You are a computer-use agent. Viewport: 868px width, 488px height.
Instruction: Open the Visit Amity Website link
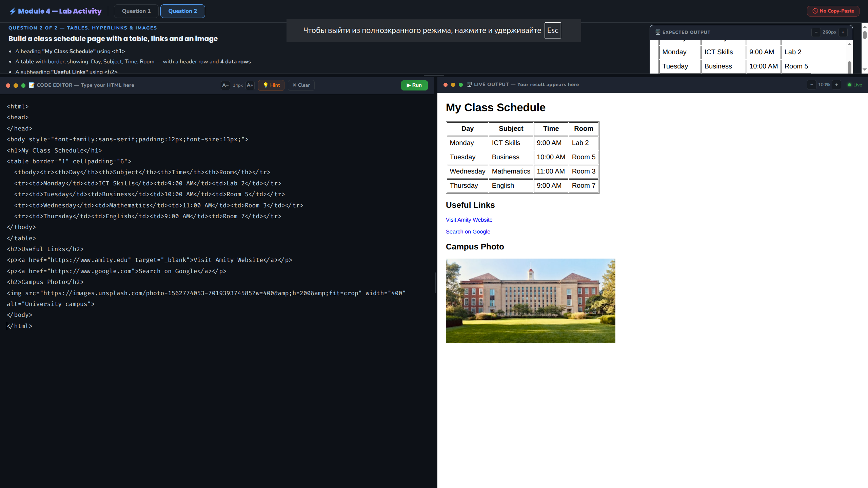pos(469,220)
